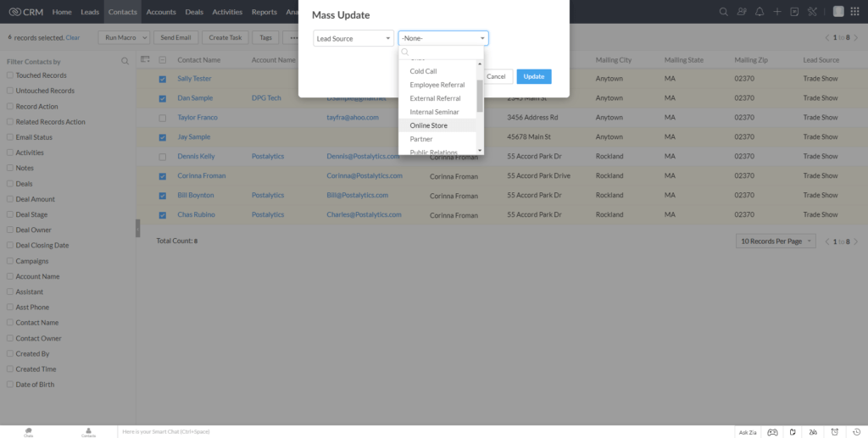The image size is (868, 438).
Task: Open the setup tools wrench icon
Action: 812,12
